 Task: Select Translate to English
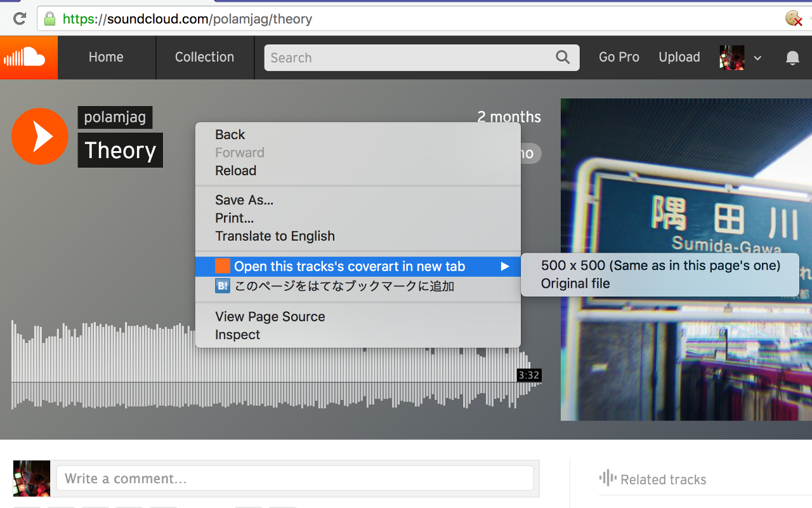275,236
